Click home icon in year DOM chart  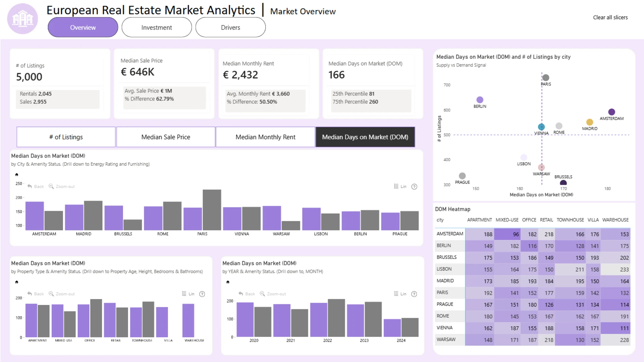(x=228, y=282)
